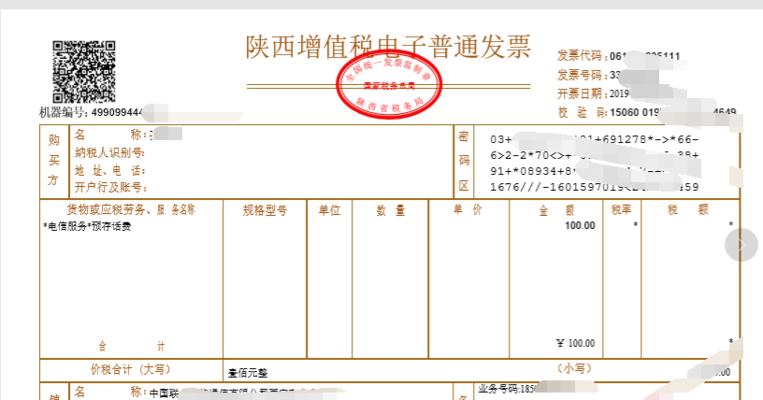
Task: Click the 合计 row label
Action: [x=132, y=346]
